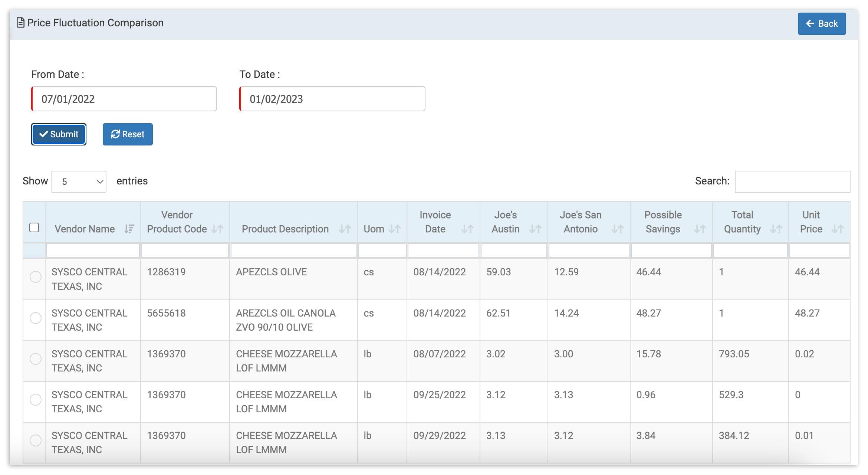Image resolution: width=868 pixels, height=475 pixels.
Task: Click inside the Search box
Action: pyautogui.click(x=792, y=181)
